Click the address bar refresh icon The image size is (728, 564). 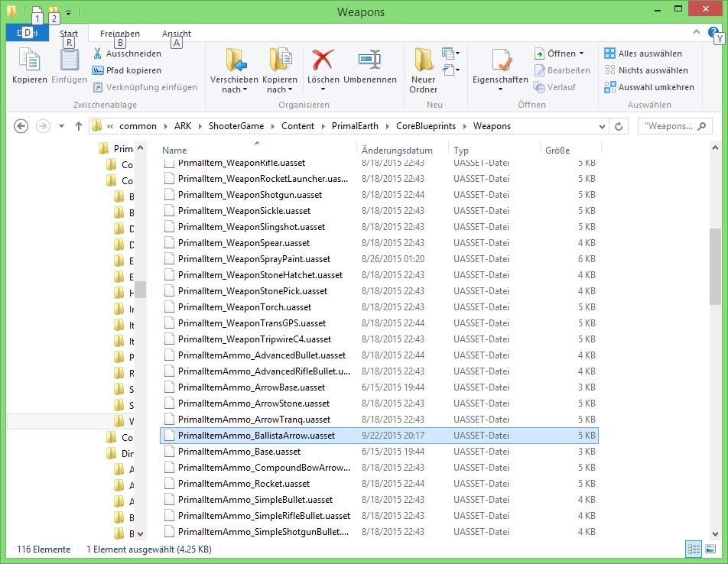click(x=619, y=126)
